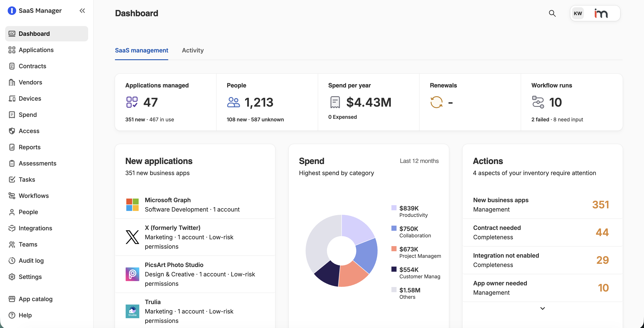The height and width of the screenshot is (328, 644).
Task: Open Contracts from the sidebar
Action: pos(32,66)
